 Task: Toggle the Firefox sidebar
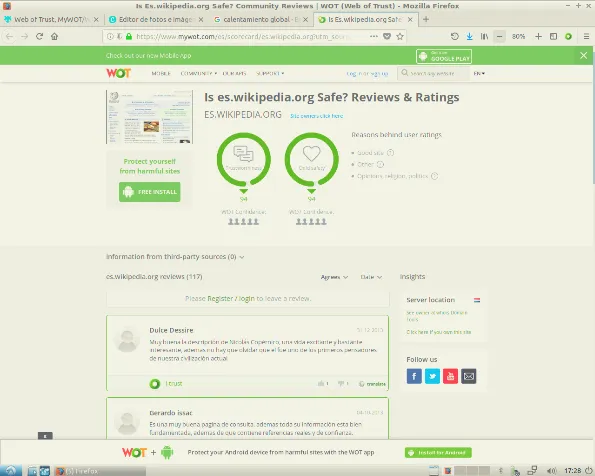(x=554, y=36)
